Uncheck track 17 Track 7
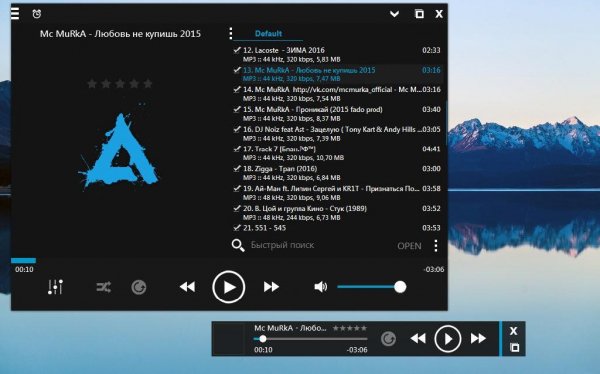This screenshot has width=600, height=374. click(237, 149)
